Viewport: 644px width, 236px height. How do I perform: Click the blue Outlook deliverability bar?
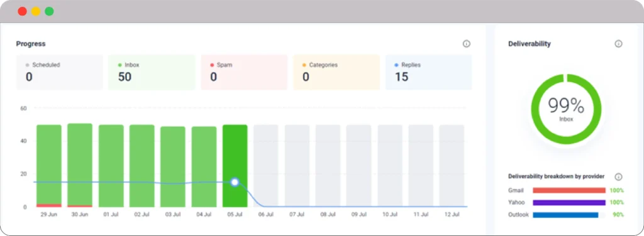(565, 215)
